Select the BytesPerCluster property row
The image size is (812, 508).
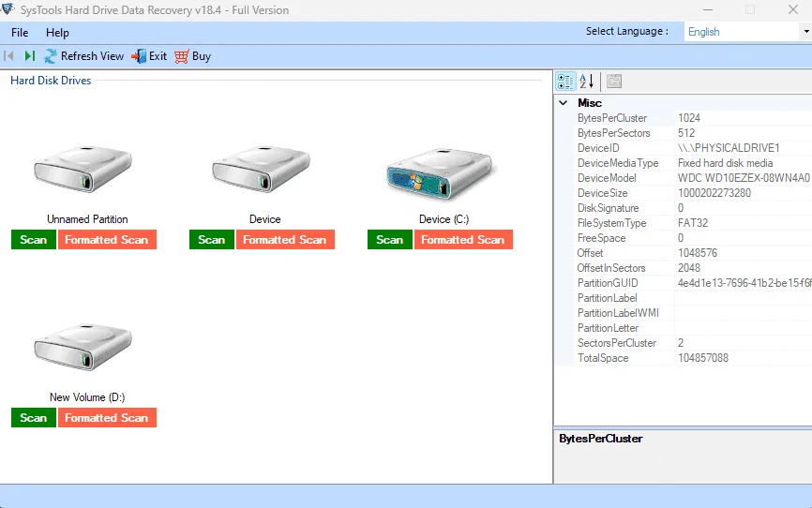(692, 118)
